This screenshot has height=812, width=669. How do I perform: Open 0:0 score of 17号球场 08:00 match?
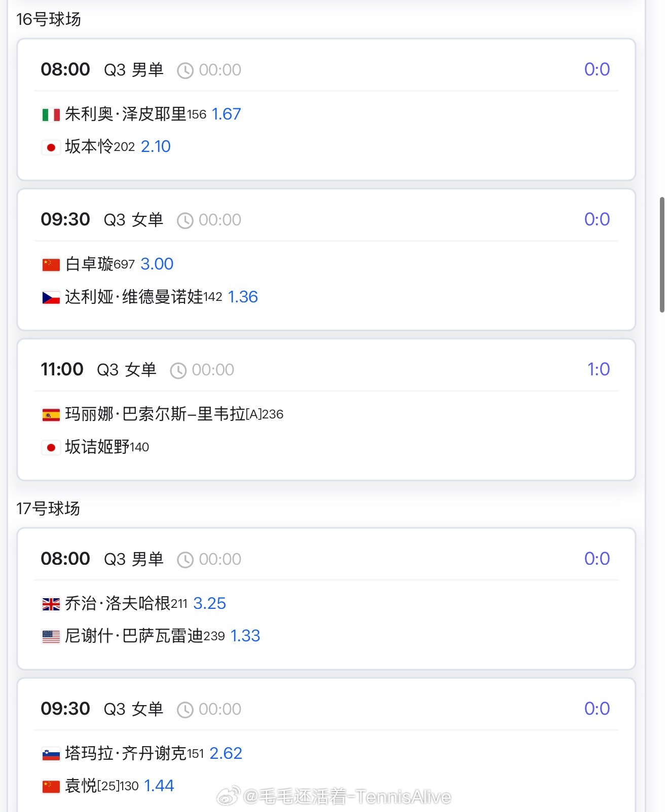(x=597, y=559)
